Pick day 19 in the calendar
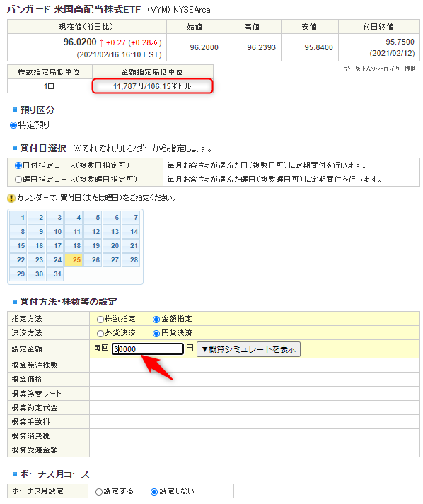This screenshot has width=423, height=504. (x=93, y=246)
